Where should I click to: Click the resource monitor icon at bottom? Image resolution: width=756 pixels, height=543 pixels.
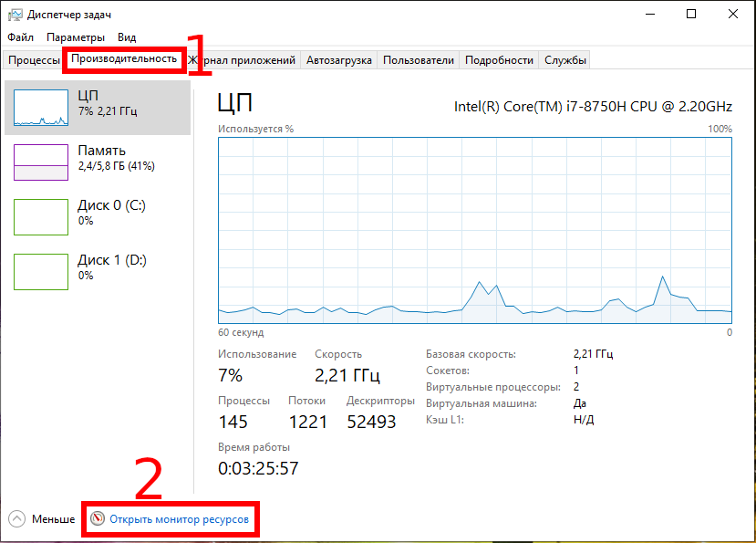[98, 519]
